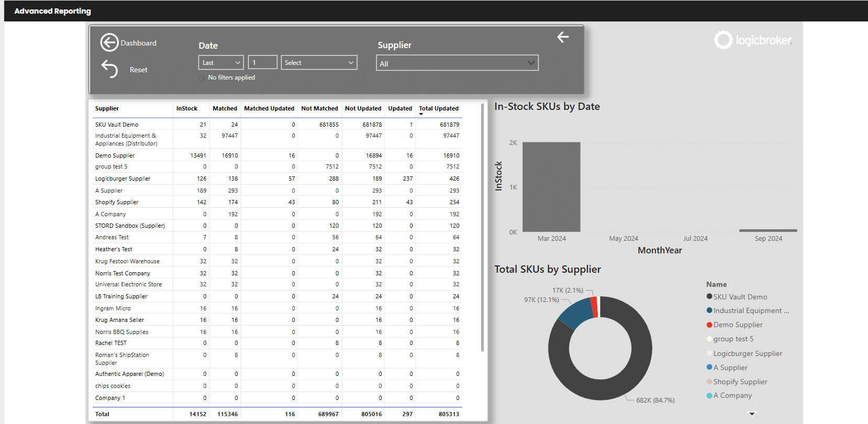Select the 'Norris BBQ Supplies' row
The height and width of the screenshot is (424, 868).
(x=277, y=332)
